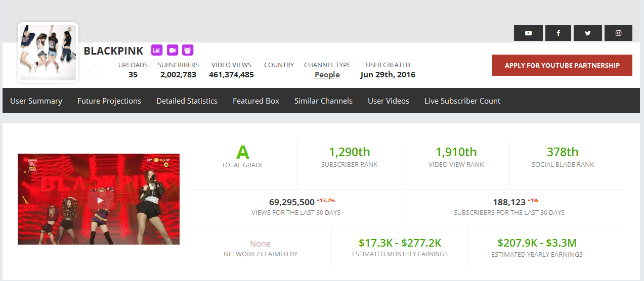Screen dimensions: 644x281
Task: Go to the User Summary tab
Action: pos(36,101)
